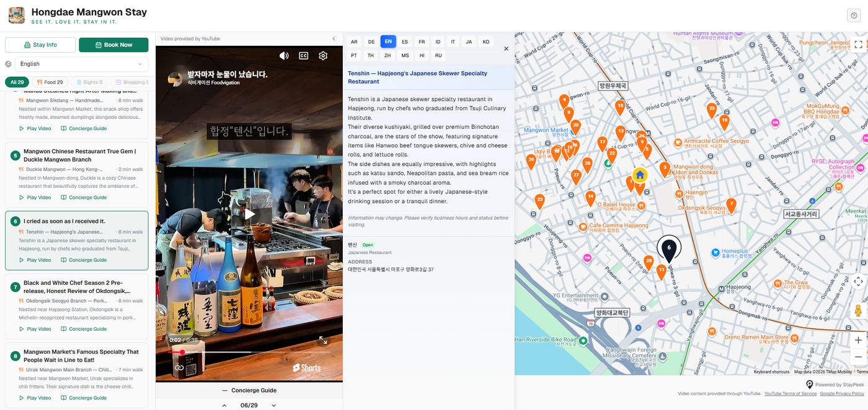Toggle closed captions on the video
This screenshot has width=868, height=410.
pos(304,56)
